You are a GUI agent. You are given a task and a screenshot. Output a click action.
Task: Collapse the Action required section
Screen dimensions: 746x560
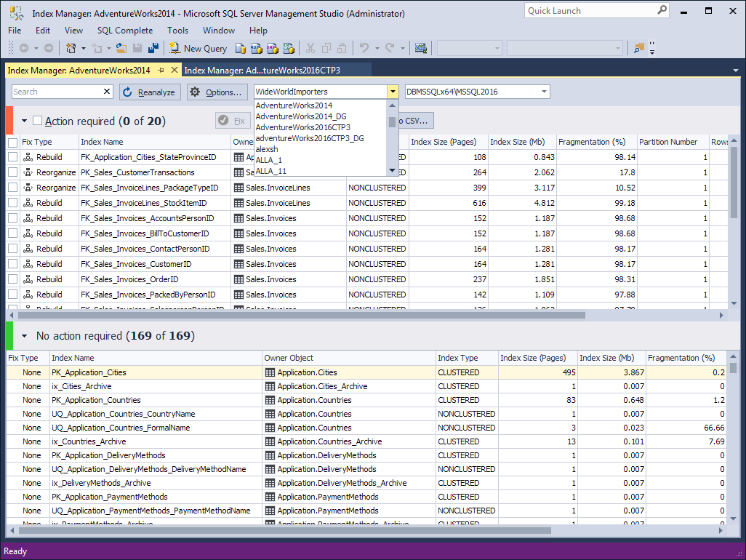[x=24, y=121]
